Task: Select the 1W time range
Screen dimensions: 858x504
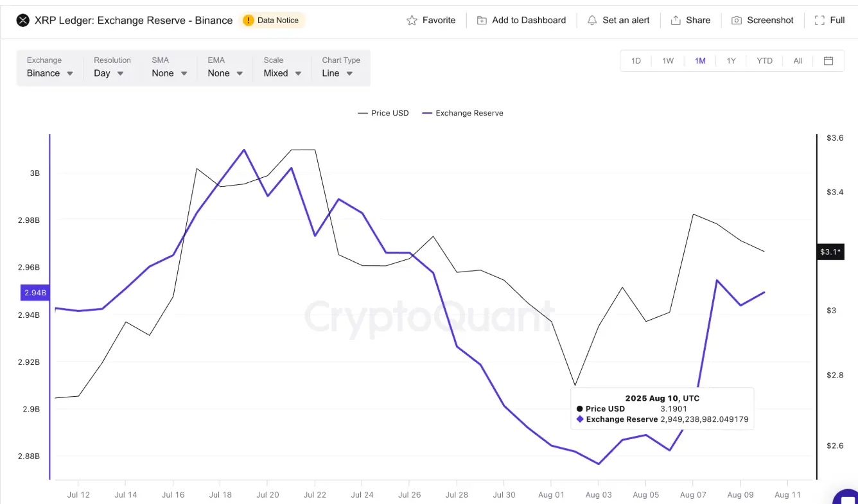Action: coord(668,61)
